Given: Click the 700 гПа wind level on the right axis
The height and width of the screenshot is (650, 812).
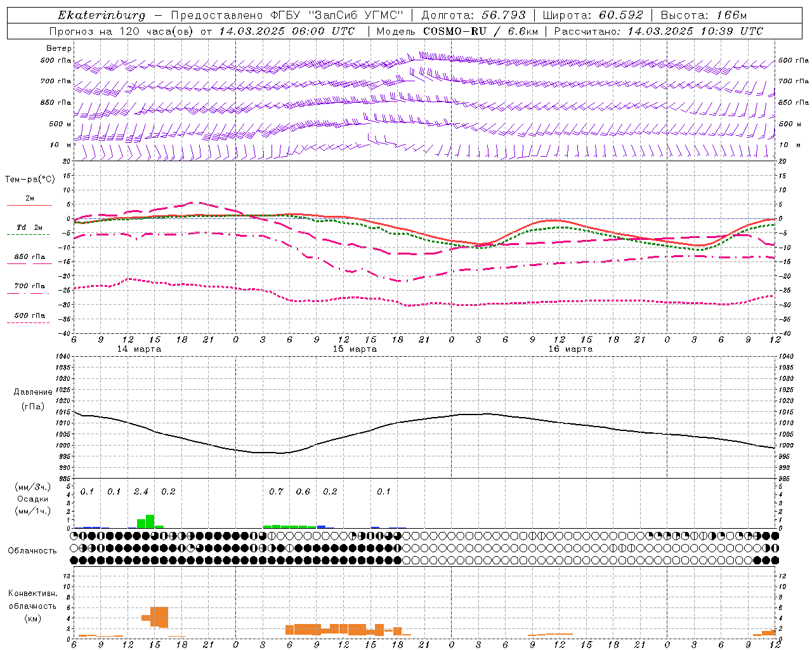Looking at the screenshot, I should pos(794,81).
